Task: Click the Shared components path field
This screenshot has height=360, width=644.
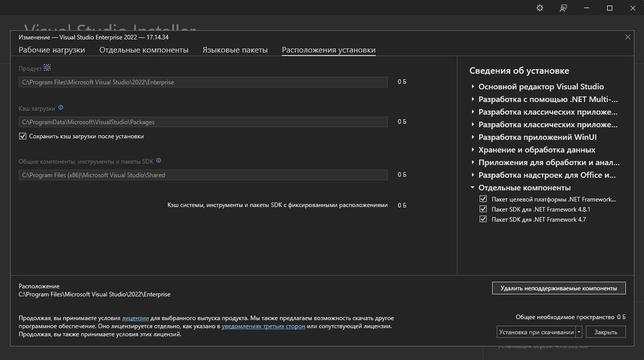Action: pyautogui.click(x=203, y=175)
